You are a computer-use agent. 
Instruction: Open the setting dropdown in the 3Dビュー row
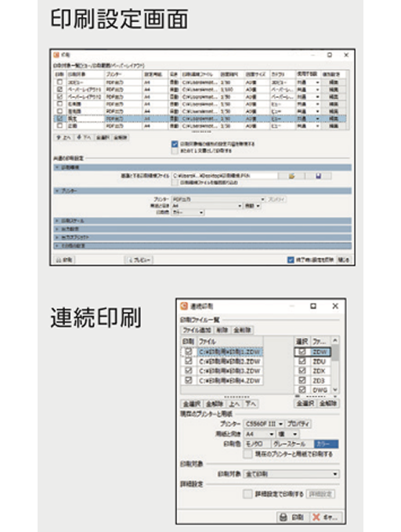[x=309, y=82]
